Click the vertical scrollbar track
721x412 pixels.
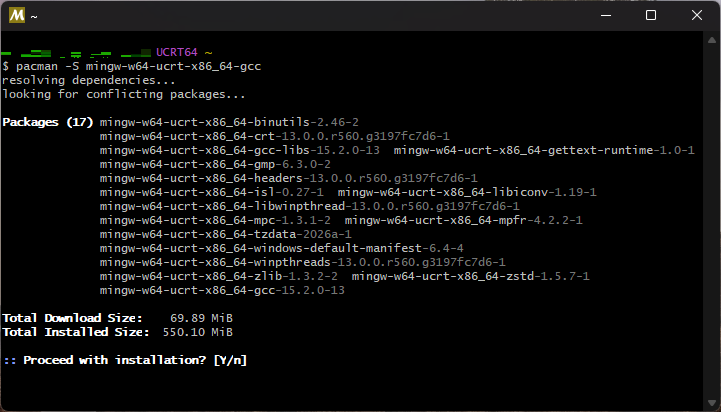point(712,221)
